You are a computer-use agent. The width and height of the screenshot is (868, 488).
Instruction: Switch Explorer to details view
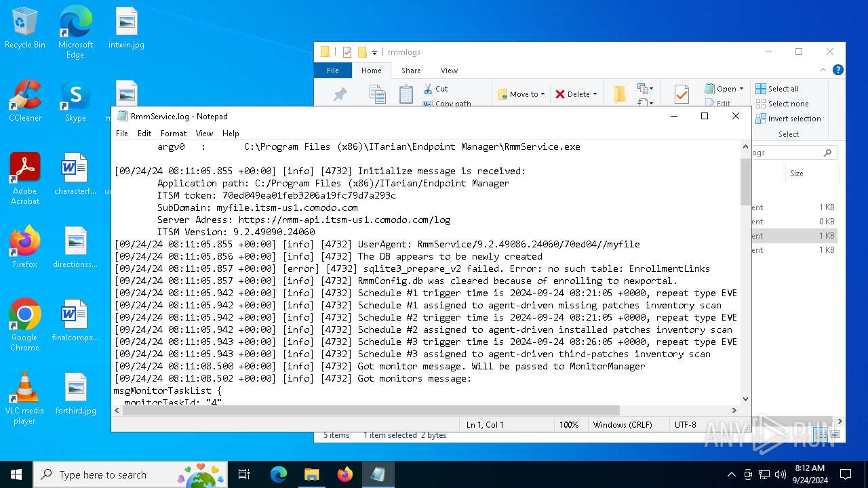click(x=820, y=434)
